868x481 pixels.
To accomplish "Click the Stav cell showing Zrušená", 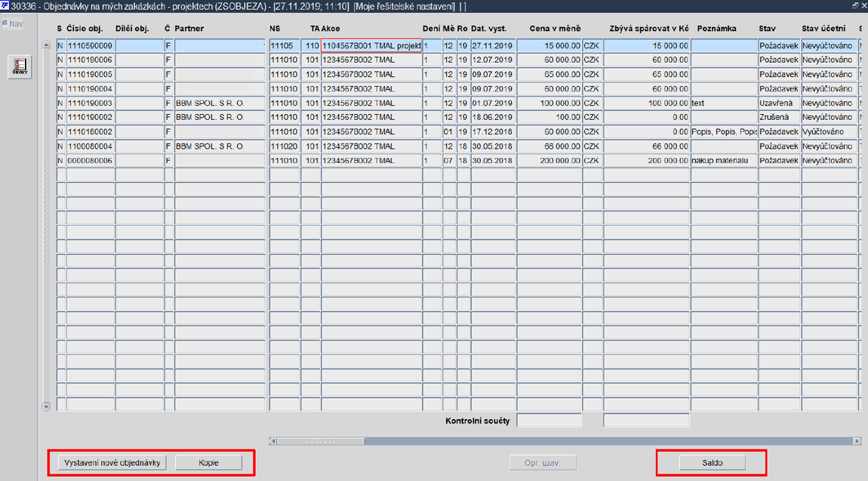I will (780, 117).
